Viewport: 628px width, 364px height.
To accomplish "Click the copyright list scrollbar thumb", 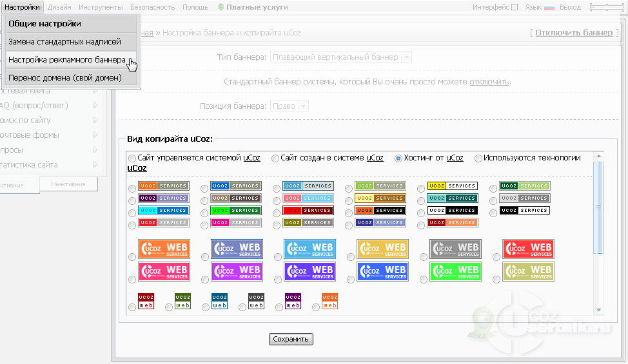I will 598,207.
